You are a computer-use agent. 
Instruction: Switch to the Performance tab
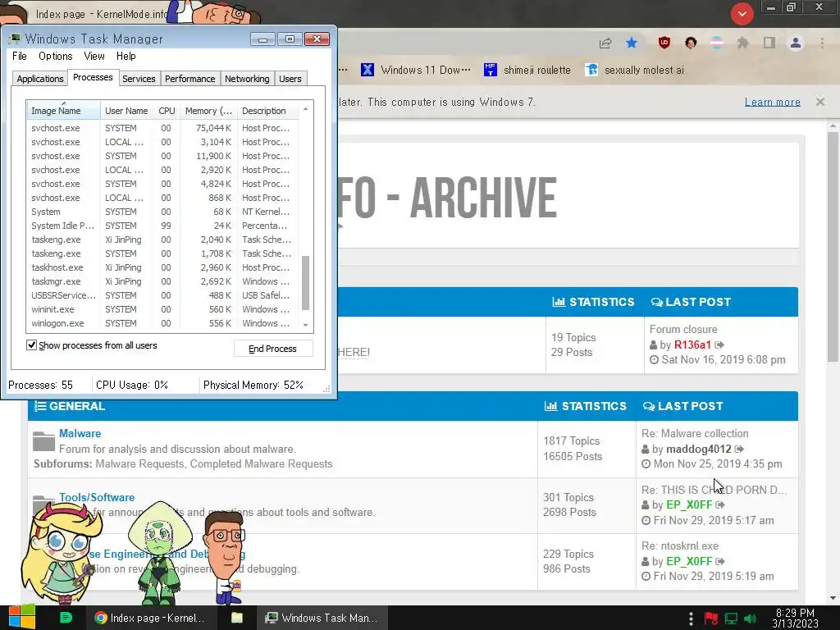coord(189,79)
